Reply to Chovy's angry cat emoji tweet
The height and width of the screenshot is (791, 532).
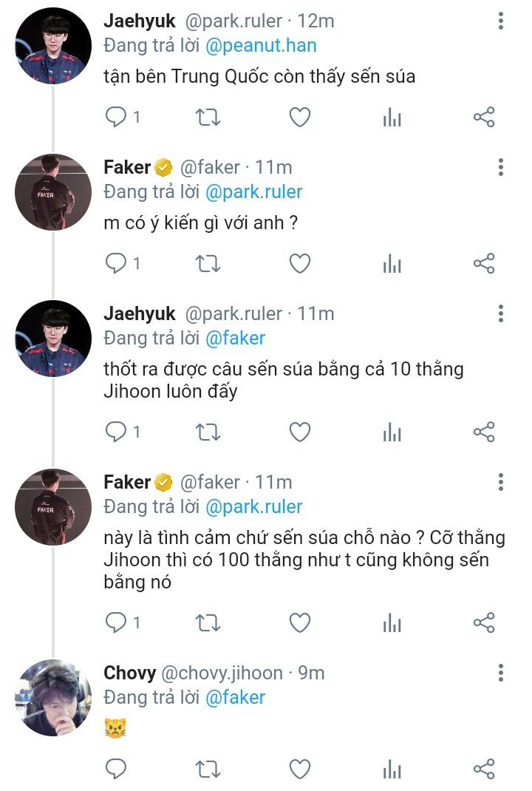[115, 770]
